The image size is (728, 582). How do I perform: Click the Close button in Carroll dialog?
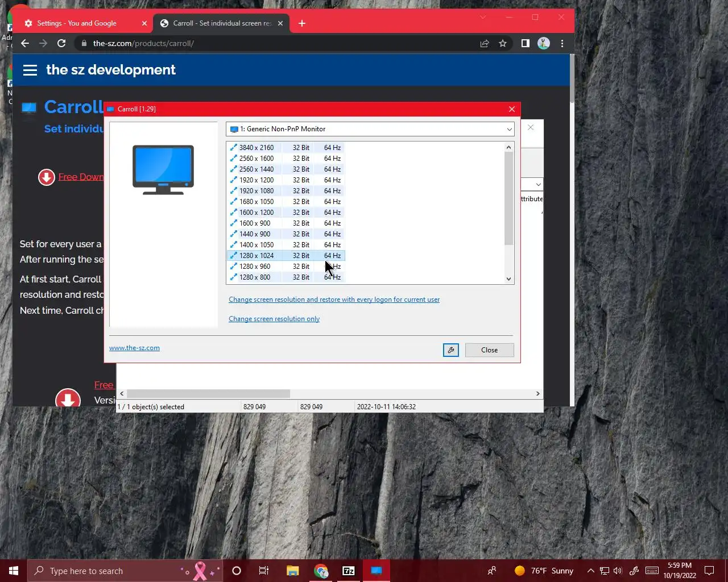pos(489,350)
